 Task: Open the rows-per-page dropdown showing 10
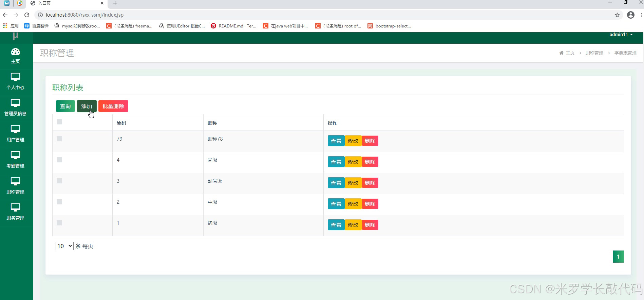[64, 246]
